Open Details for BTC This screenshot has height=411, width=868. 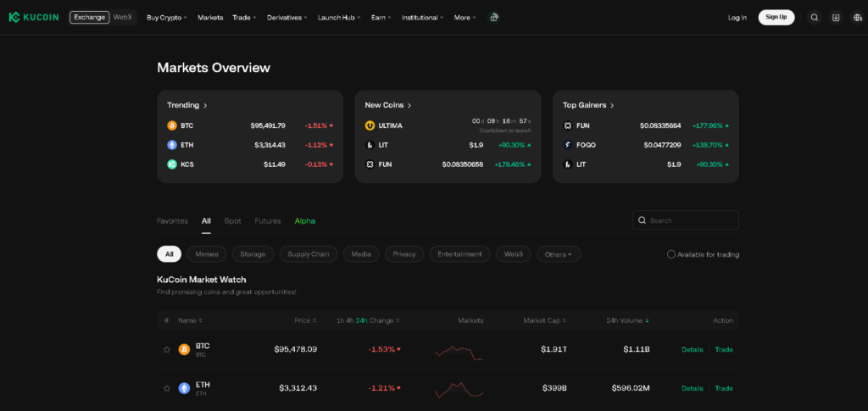[x=693, y=350]
